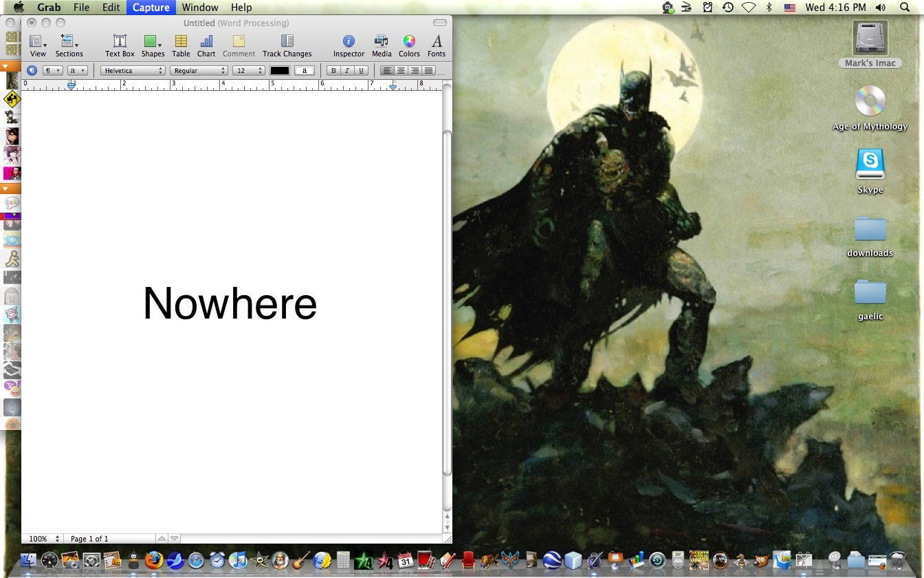Select the Mark's Imac hard drive icon

click(x=870, y=38)
